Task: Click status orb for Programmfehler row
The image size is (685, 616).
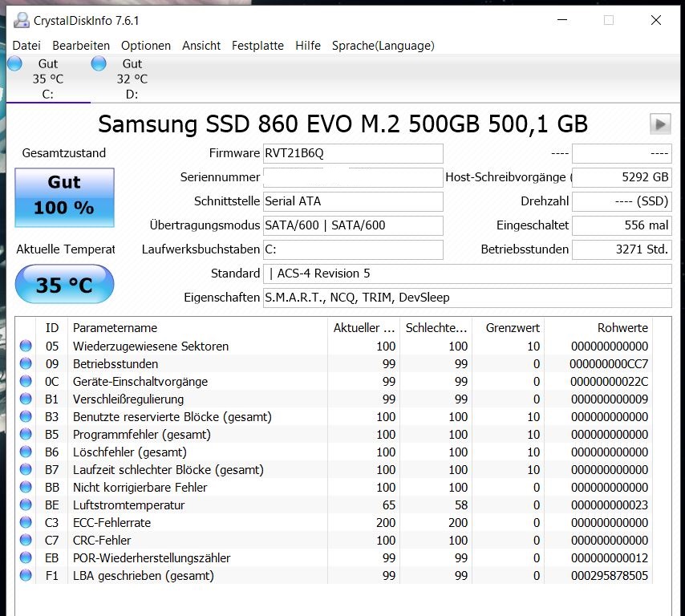Action: pos(26,434)
